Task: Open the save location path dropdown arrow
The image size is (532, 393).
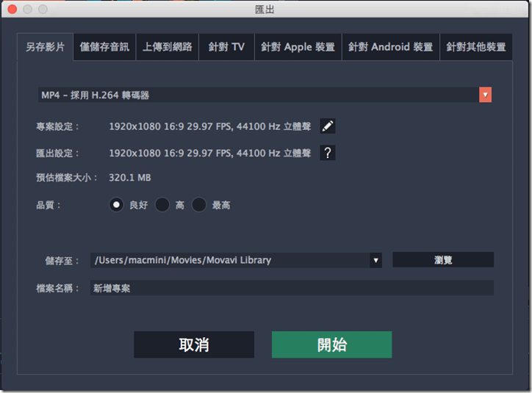Action: coord(375,260)
